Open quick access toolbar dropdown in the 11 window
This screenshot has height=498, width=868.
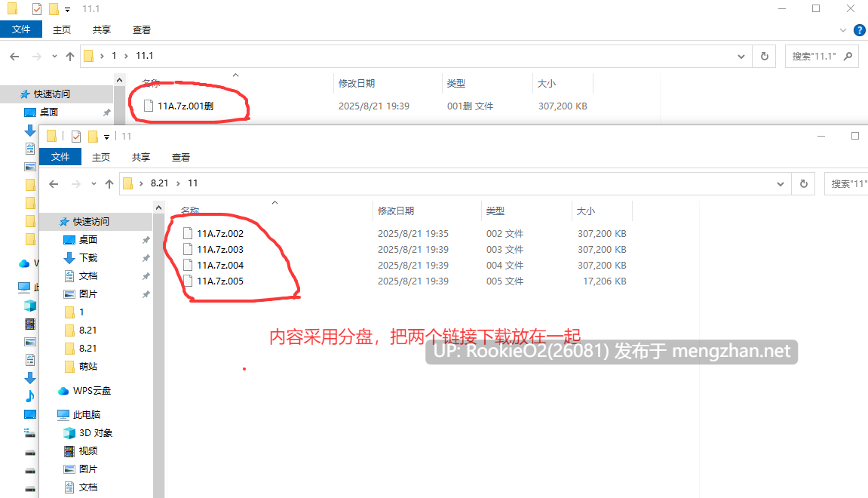(106, 137)
